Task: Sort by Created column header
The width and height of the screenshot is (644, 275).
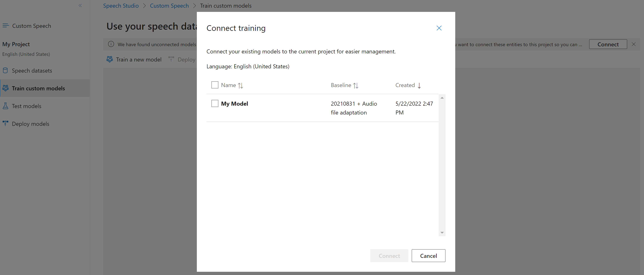Action: [x=408, y=85]
